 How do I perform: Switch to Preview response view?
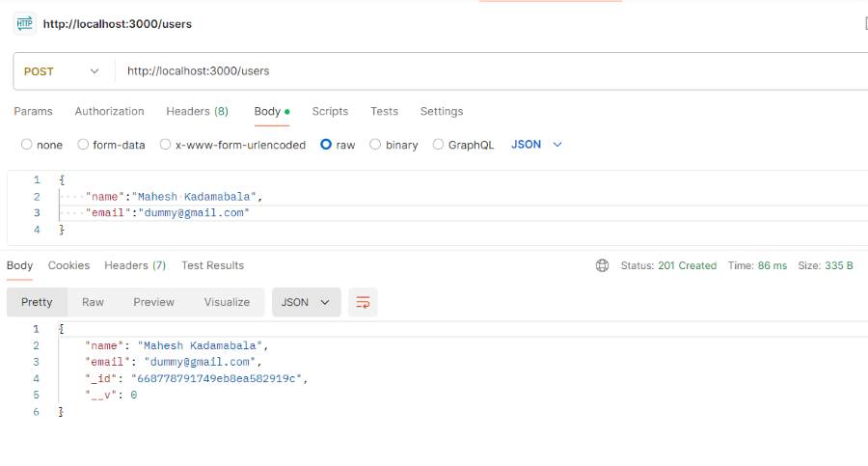(x=153, y=302)
